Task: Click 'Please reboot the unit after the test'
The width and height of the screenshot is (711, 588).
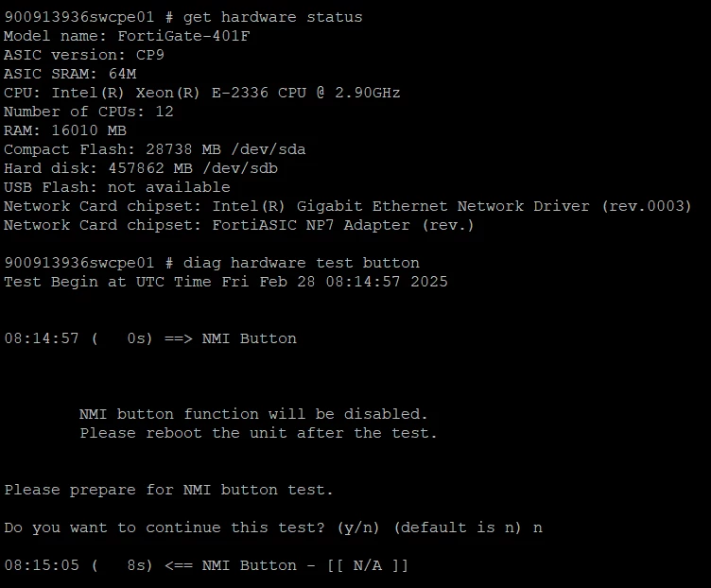Action: tap(258, 433)
